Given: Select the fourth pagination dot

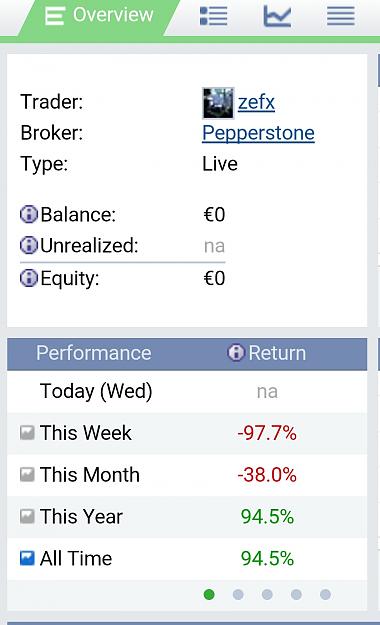Looking at the screenshot, I should [296, 594].
